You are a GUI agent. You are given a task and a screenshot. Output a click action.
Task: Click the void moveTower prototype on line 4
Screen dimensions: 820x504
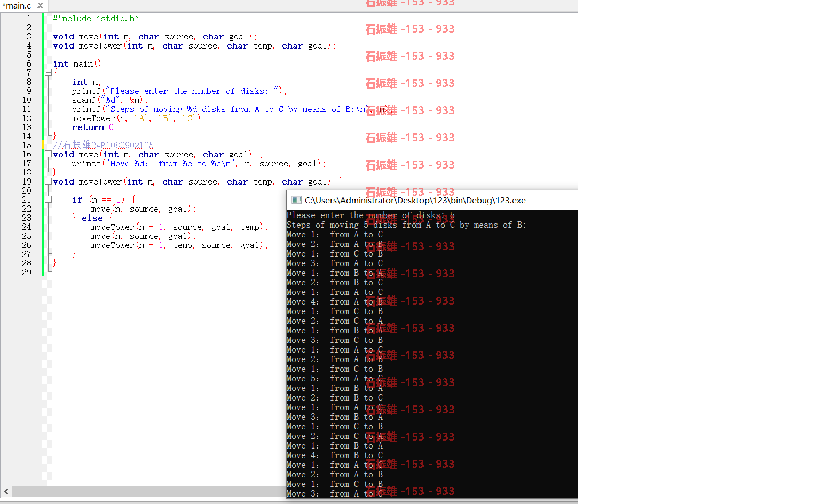pyautogui.click(x=194, y=45)
